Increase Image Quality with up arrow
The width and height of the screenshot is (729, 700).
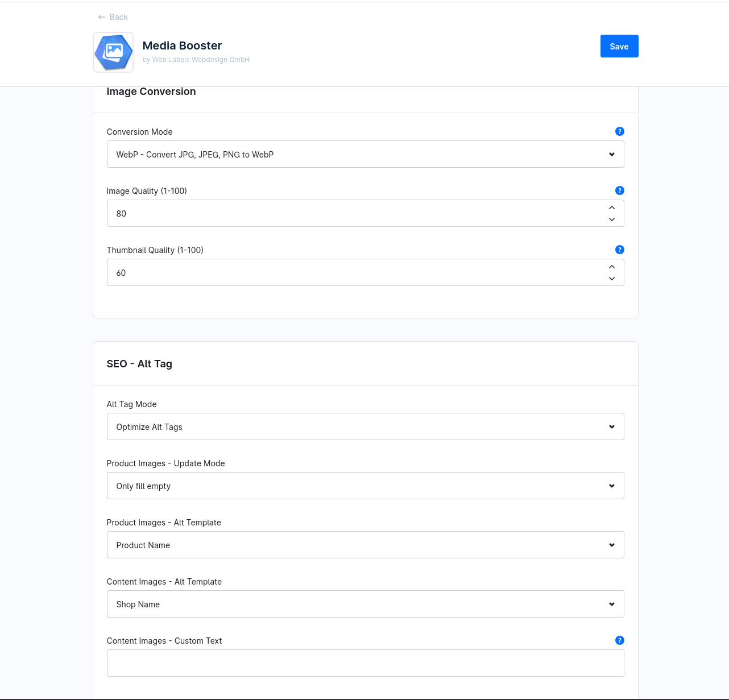click(x=612, y=208)
